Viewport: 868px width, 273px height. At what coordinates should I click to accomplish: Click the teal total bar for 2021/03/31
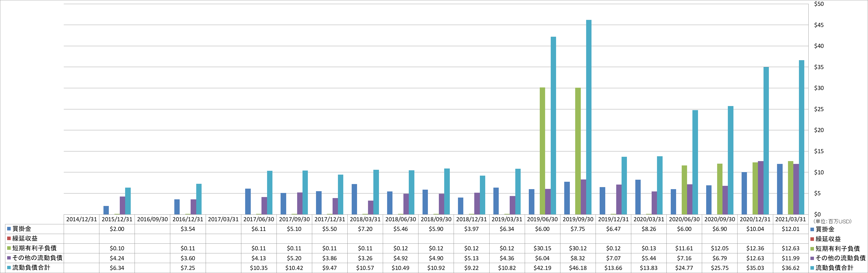tap(802, 137)
